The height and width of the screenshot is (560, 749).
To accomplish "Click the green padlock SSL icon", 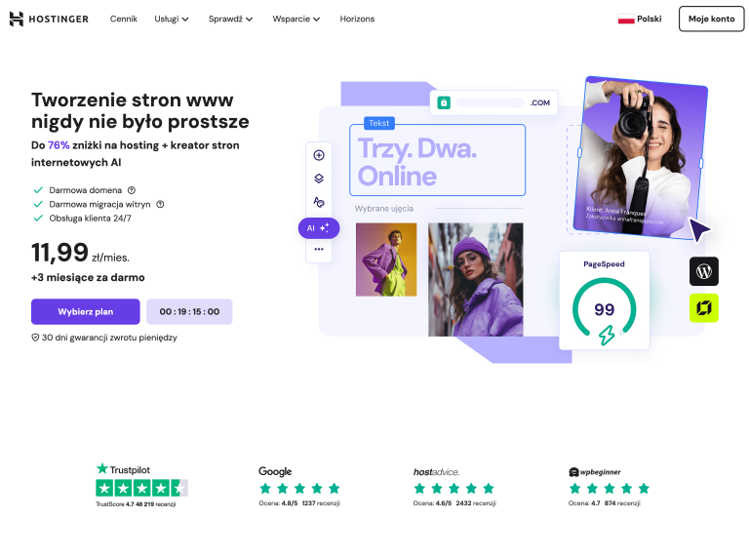I will point(444,102).
